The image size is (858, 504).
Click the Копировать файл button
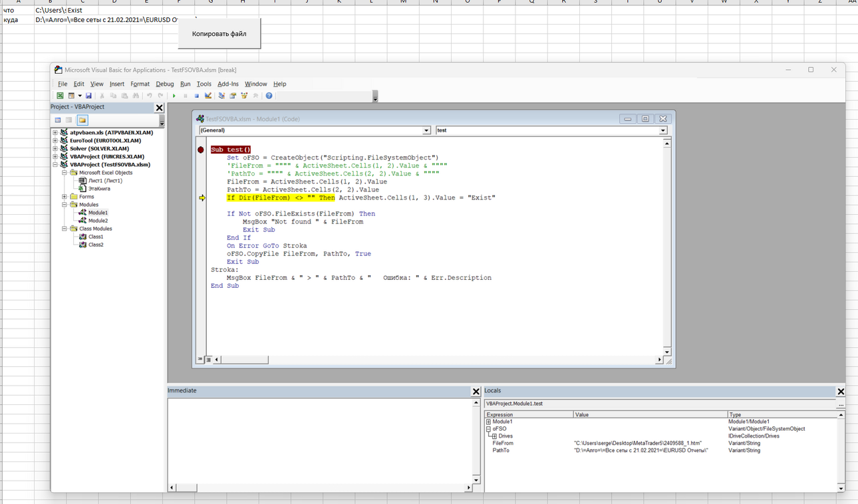pyautogui.click(x=219, y=33)
